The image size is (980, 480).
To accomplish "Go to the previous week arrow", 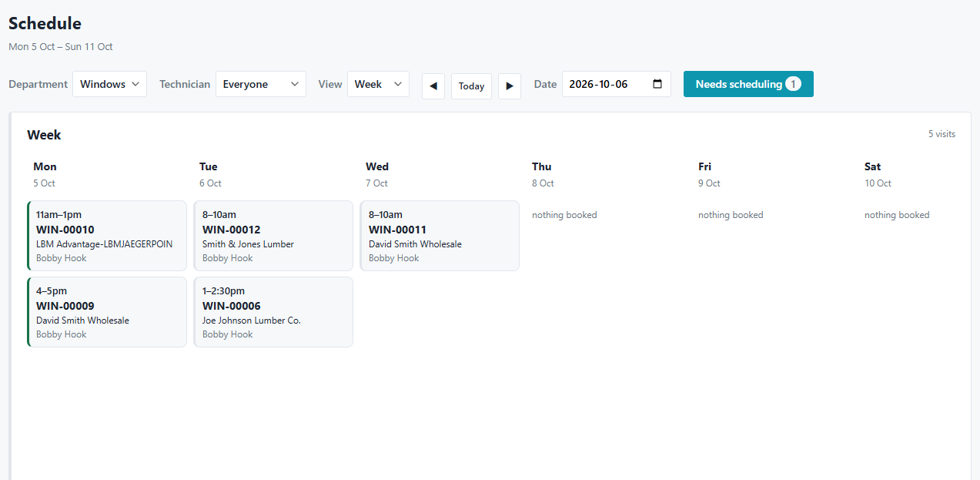I will tap(433, 86).
